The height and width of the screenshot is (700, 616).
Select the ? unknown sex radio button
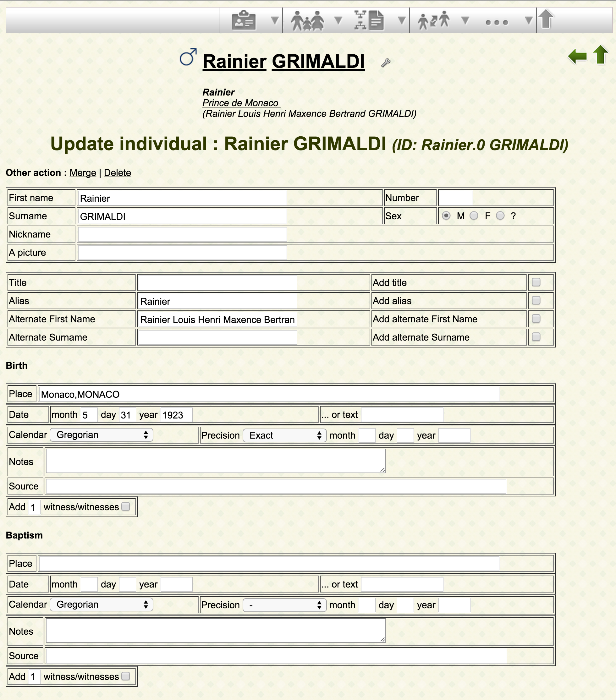tap(500, 216)
